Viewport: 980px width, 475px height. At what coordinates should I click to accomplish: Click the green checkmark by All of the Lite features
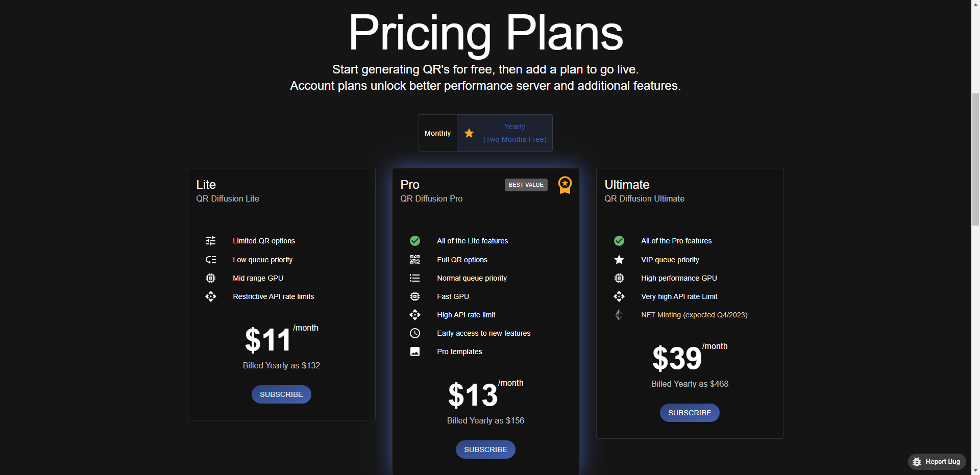(x=415, y=241)
